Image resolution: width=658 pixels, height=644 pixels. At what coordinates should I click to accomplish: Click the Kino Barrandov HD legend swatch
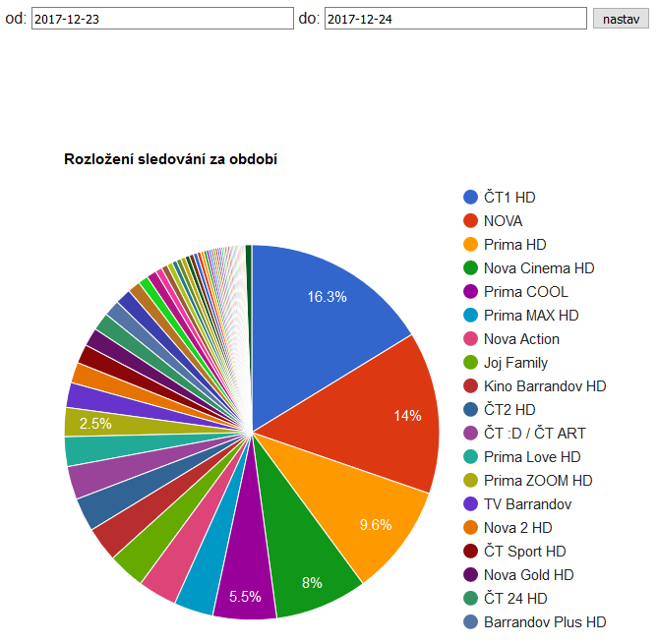470,386
